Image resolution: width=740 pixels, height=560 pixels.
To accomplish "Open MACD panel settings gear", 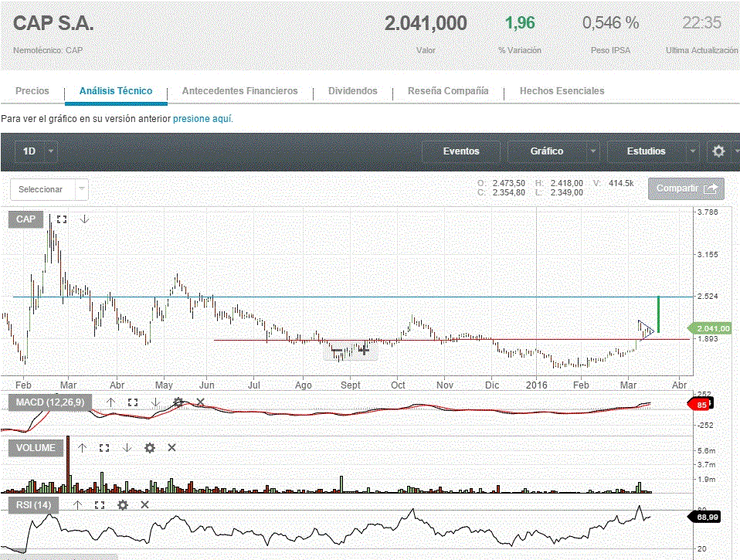I will [178, 402].
